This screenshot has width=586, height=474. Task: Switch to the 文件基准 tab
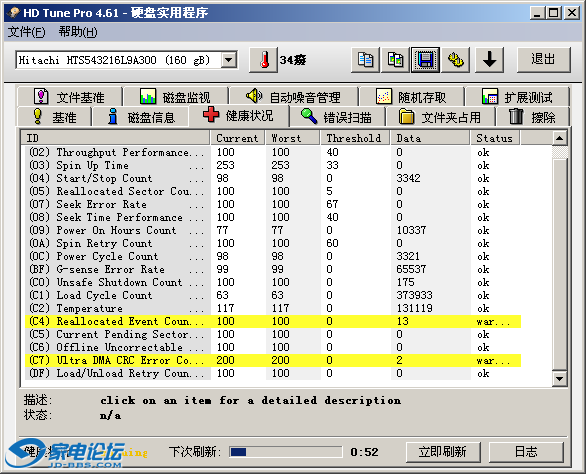69,97
